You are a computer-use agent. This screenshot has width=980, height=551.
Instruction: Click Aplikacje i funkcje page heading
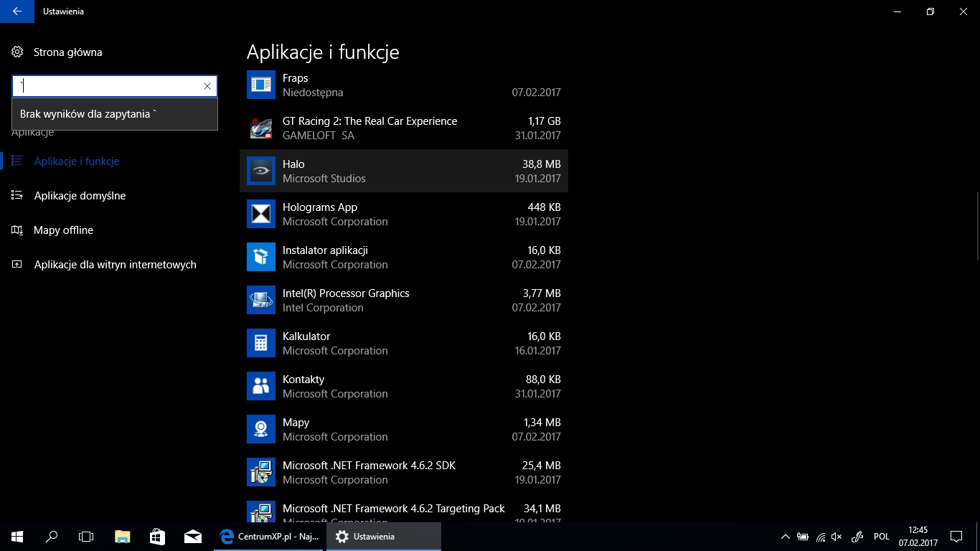pos(323,52)
